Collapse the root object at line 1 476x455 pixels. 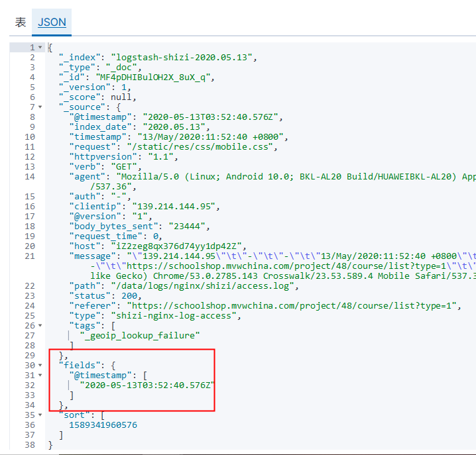click(40, 48)
